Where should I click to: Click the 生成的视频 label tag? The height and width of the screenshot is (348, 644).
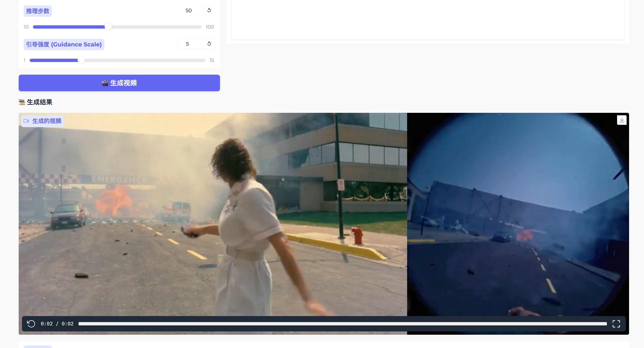(46, 121)
